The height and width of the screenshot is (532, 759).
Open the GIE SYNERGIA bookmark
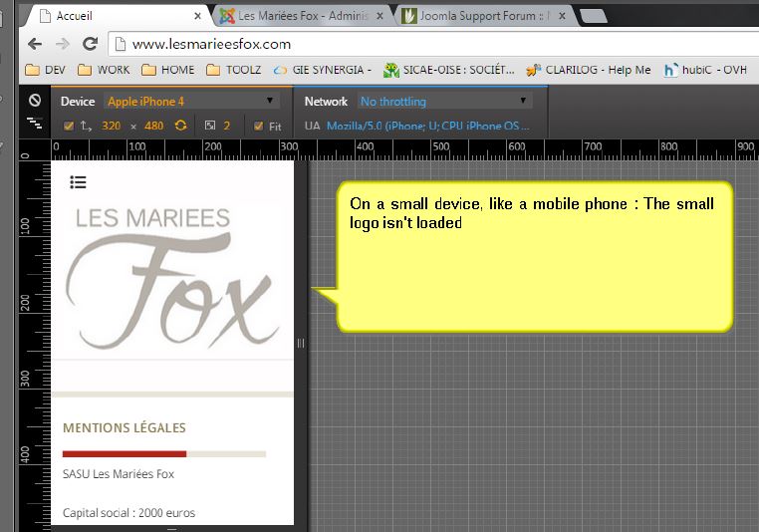pyautogui.click(x=322, y=70)
